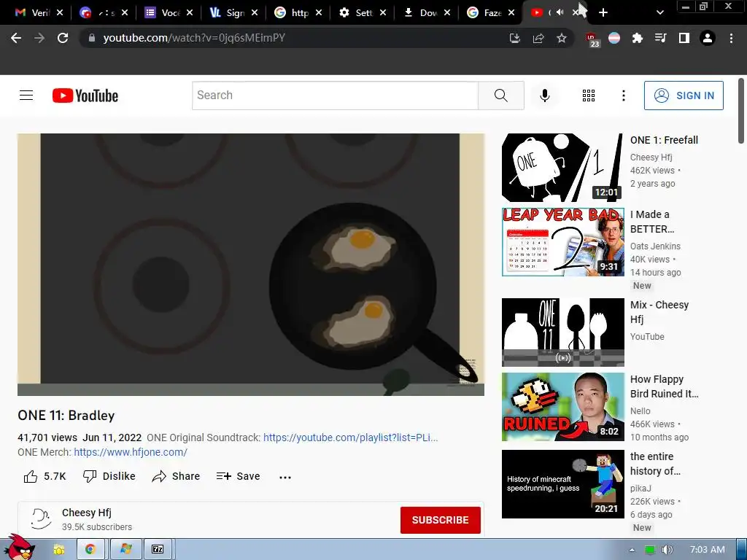This screenshot has height=560, width=747.
Task: Bookmark this page with star icon
Action: tap(562, 38)
